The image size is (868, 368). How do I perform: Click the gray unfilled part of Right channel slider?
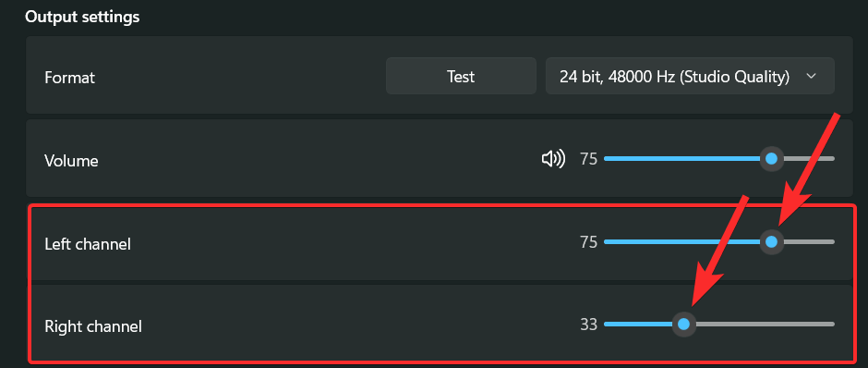(x=765, y=325)
